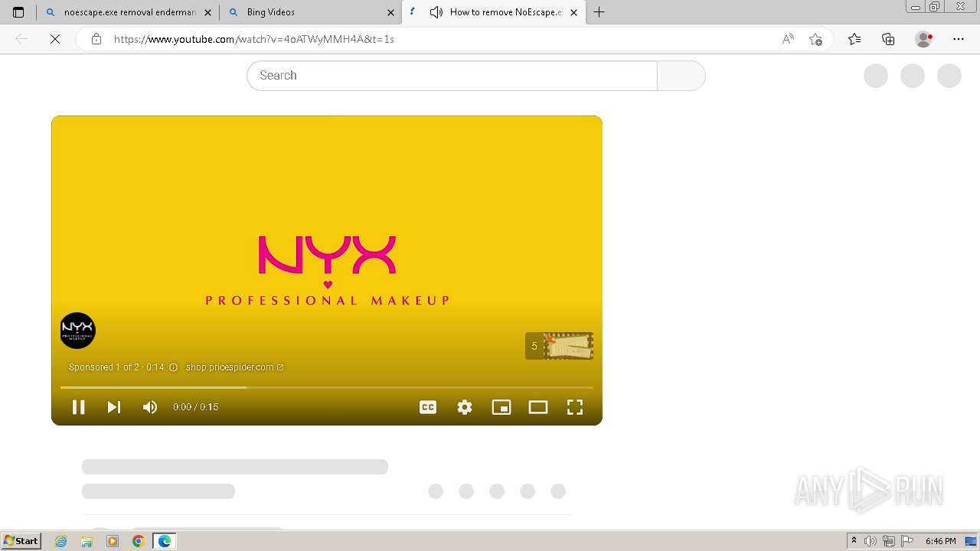Click the skip ad countdown thumbnail
This screenshot has height=551, width=980.
pos(559,346)
